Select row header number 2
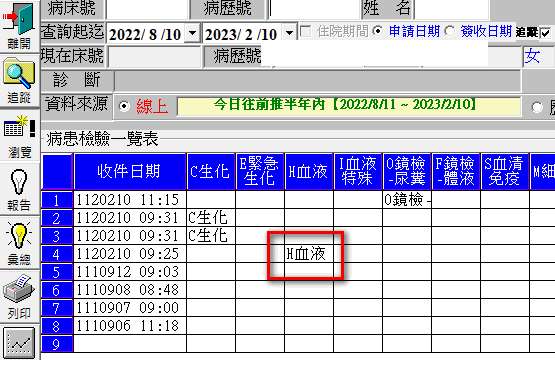Image resolution: width=555 pixels, height=368 pixels. point(57,218)
